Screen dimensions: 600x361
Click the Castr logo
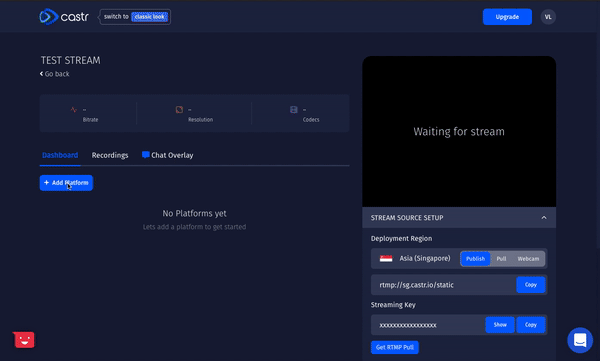(x=64, y=16)
